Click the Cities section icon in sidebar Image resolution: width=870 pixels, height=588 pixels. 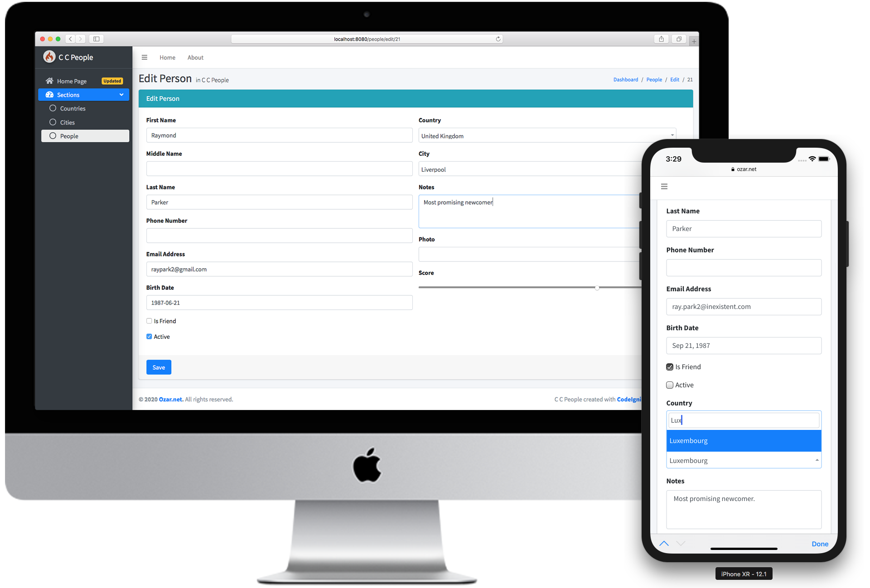53,121
